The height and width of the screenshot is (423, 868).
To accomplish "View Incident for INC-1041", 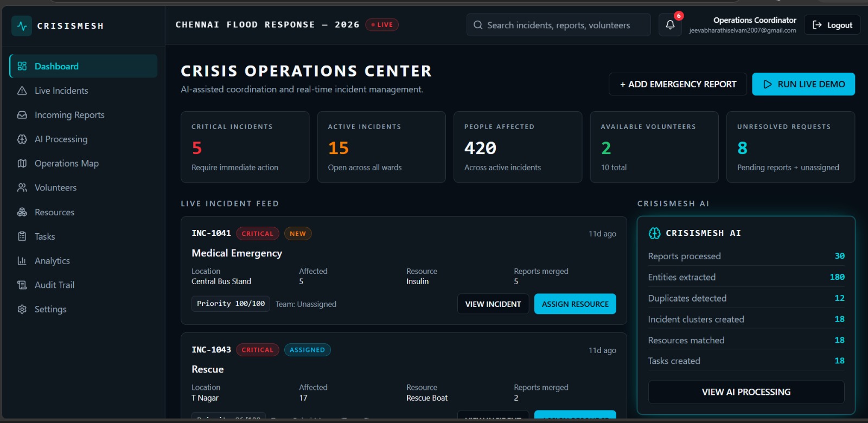I will pos(493,304).
